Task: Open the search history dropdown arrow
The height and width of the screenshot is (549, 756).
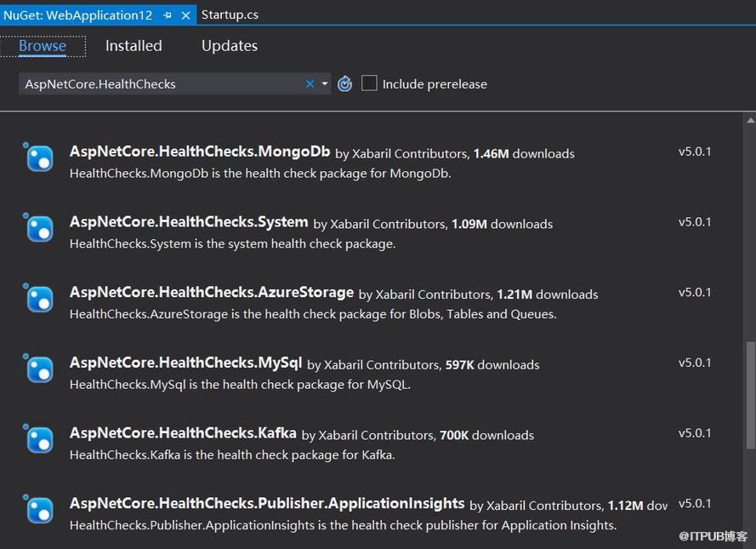Action: [325, 84]
